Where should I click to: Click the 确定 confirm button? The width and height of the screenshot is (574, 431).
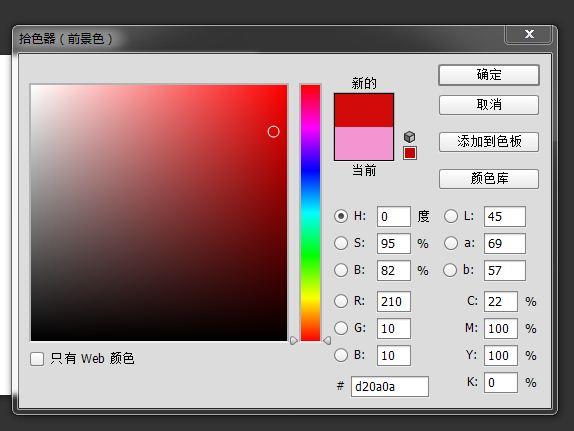click(489, 75)
